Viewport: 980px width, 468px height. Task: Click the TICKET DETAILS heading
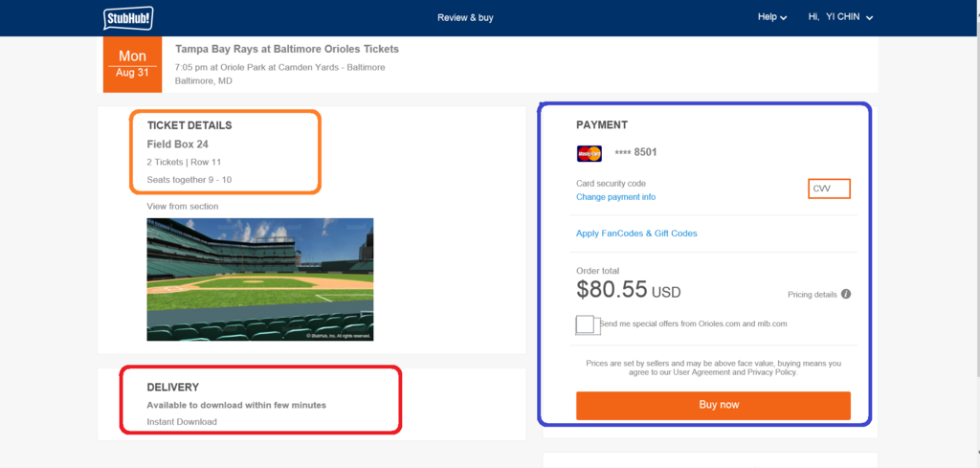click(x=189, y=125)
